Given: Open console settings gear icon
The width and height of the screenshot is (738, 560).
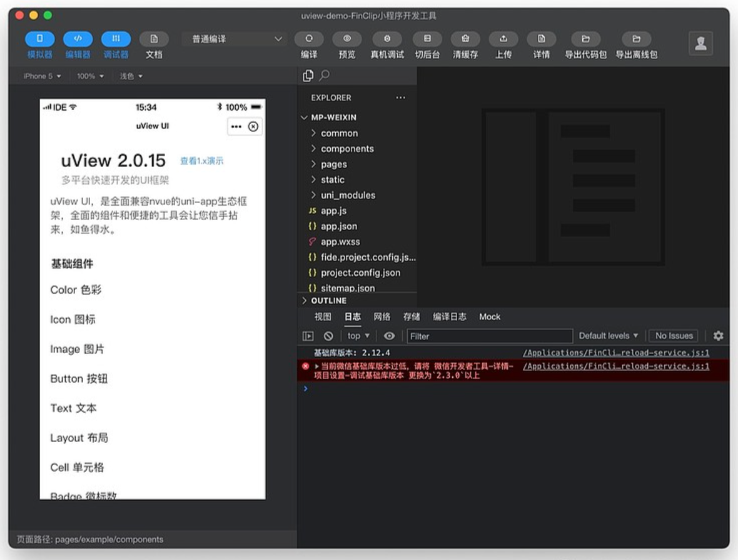Looking at the screenshot, I should pos(718,336).
